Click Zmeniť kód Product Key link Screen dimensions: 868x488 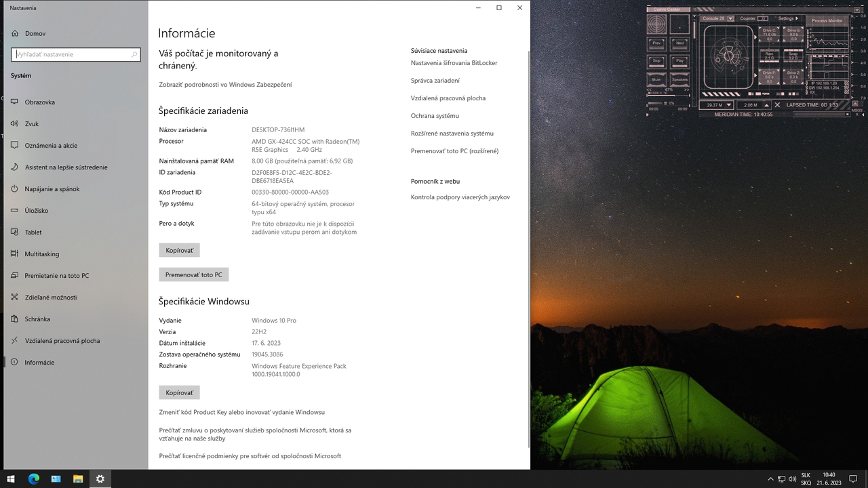coord(242,412)
